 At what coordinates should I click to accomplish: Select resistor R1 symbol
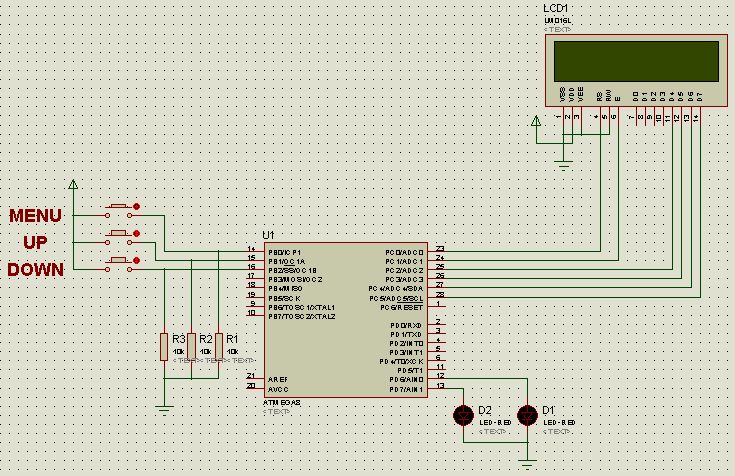click(x=218, y=347)
